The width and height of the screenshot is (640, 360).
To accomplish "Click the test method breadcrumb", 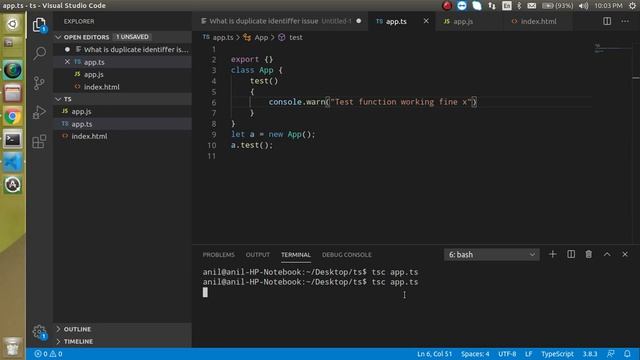I will coord(291,38).
